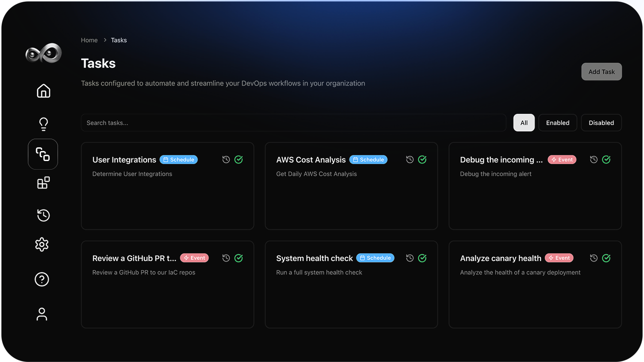The width and height of the screenshot is (644, 362).
Task: Open the user profile icon
Action: (x=42, y=314)
